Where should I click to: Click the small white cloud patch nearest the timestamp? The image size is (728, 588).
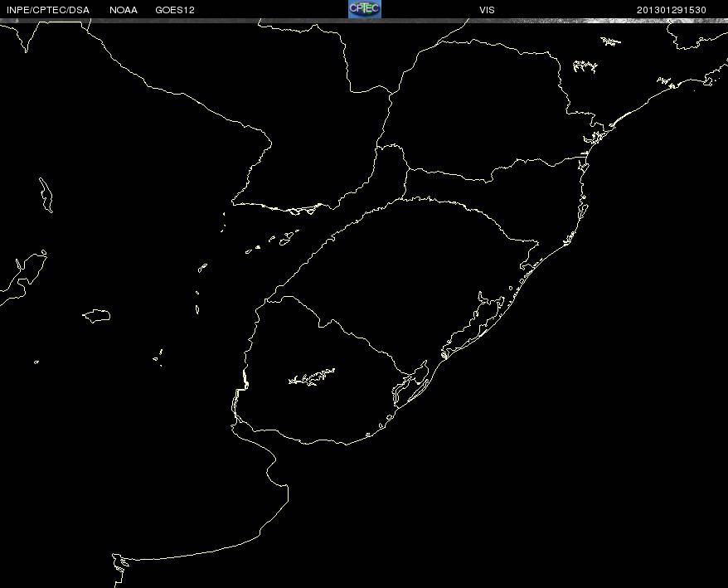coord(611,41)
